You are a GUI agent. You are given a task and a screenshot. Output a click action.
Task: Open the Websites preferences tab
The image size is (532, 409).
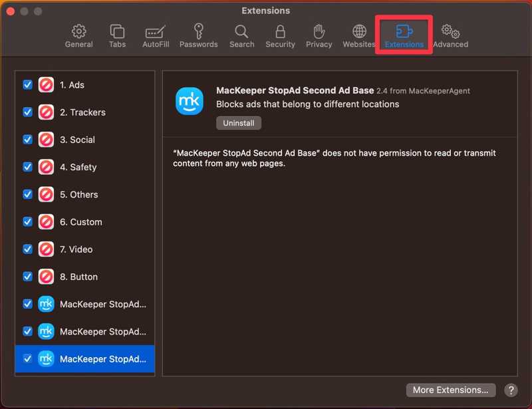(x=359, y=36)
